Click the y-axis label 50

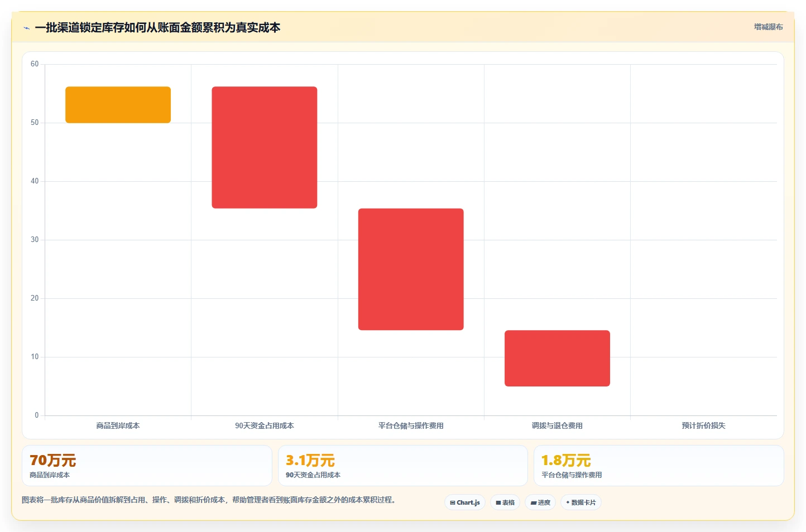(x=35, y=123)
